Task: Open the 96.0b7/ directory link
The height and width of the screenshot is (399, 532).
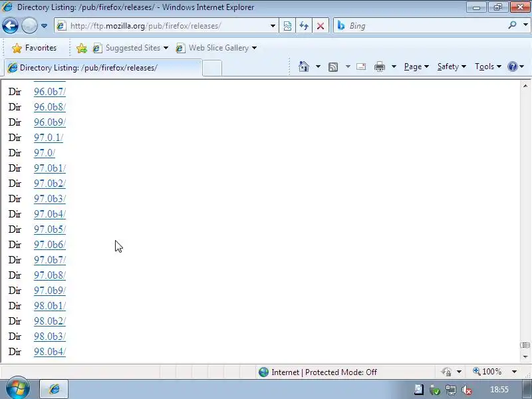Action: pyautogui.click(x=49, y=92)
